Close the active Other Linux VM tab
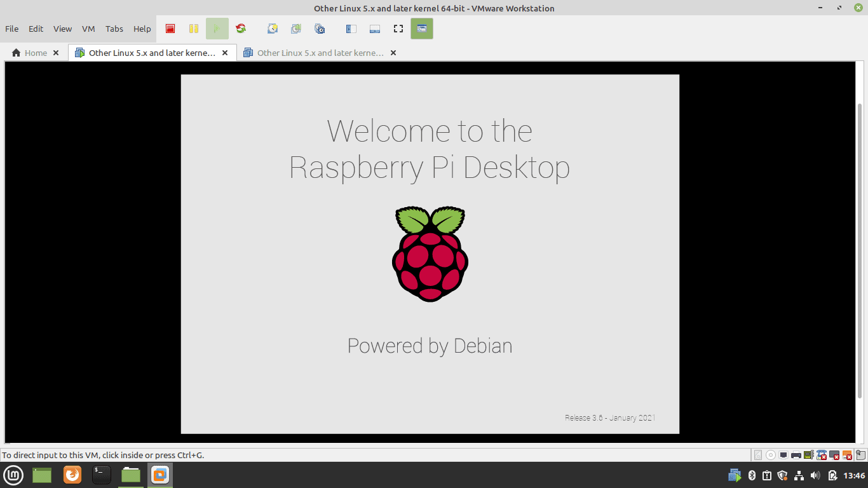This screenshot has width=868, height=488. coord(225,53)
